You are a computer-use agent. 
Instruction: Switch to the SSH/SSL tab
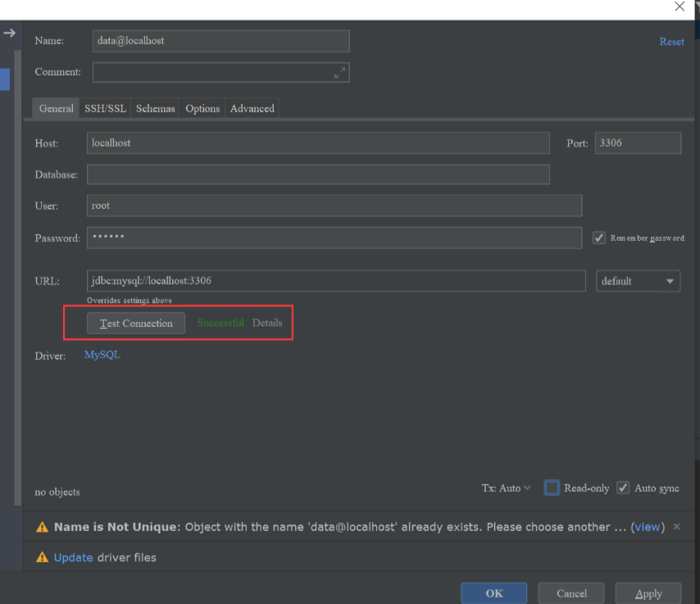pos(106,108)
